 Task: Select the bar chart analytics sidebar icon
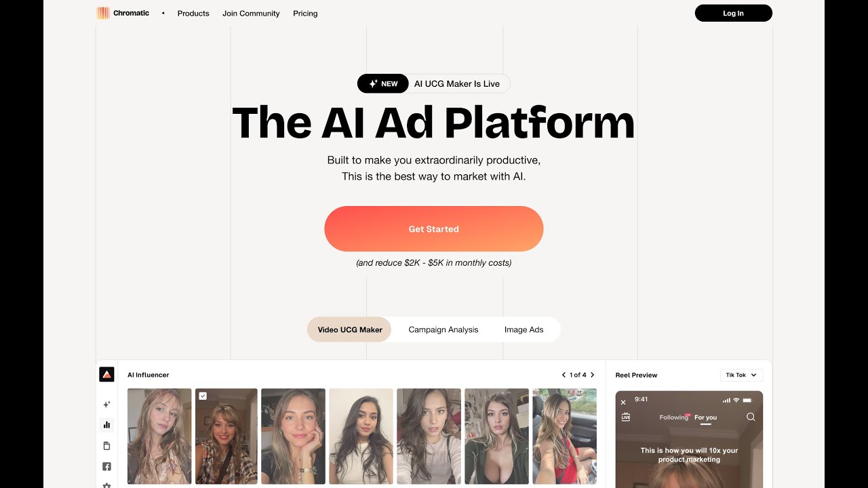pos(106,425)
